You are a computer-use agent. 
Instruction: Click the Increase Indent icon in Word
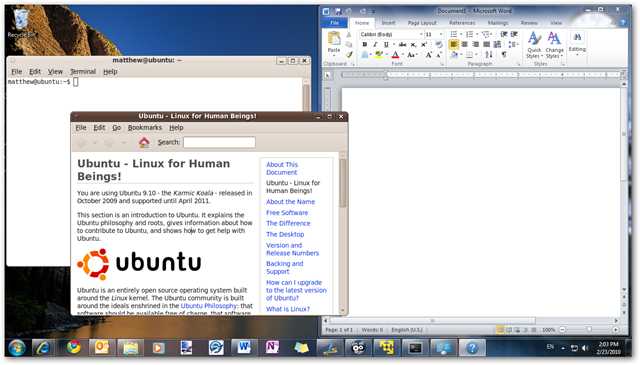click(514, 34)
